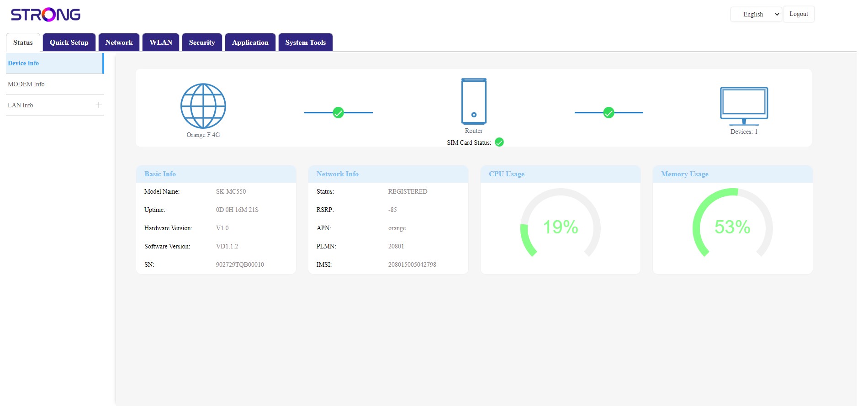Switch to the Status tab
Image resolution: width=868 pixels, height=406 pixels.
(23, 42)
